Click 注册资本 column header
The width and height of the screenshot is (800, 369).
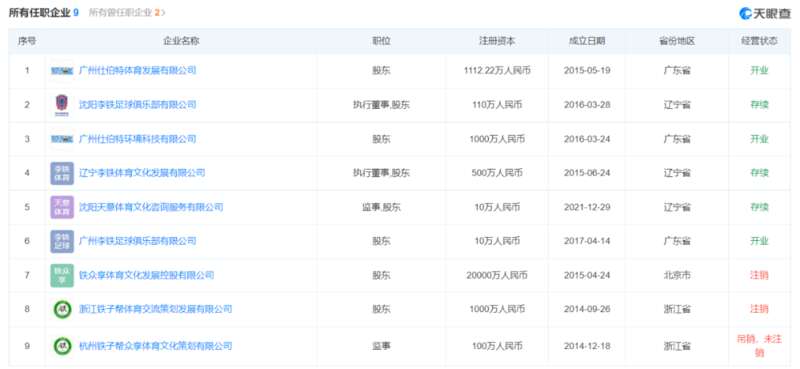pyautogui.click(x=497, y=41)
